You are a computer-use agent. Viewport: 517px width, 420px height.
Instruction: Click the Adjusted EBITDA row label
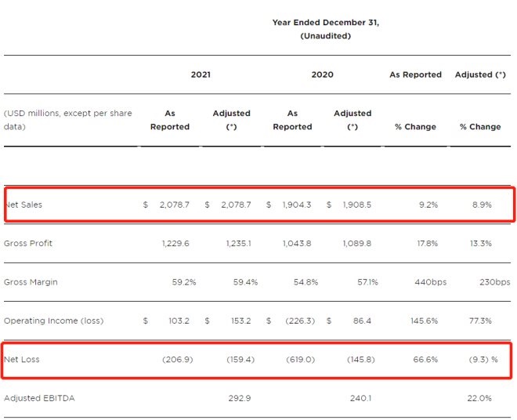(x=40, y=398)
